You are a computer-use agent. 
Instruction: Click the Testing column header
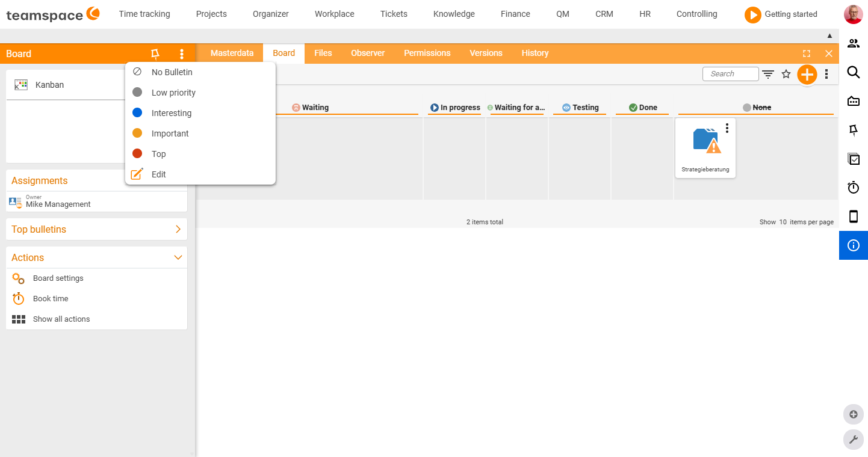(x=580, y=108)
